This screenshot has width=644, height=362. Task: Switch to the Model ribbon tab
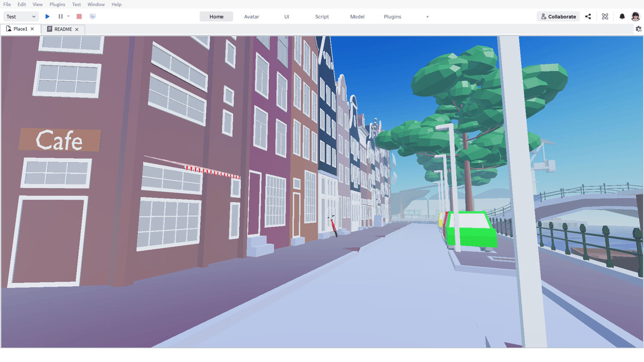point(357,17)
